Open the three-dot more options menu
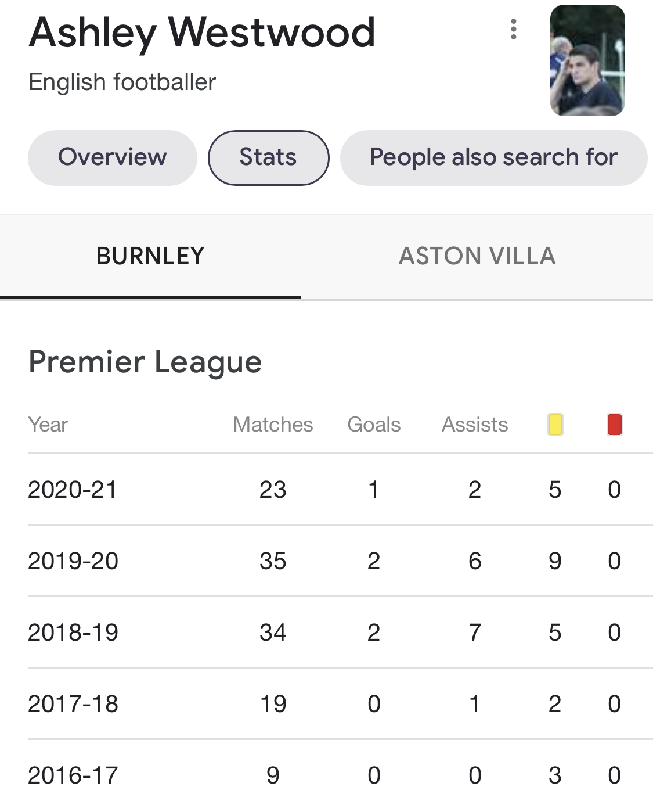Image resolution: width=653 pixels, height=812 pixels. pos(513,29)
